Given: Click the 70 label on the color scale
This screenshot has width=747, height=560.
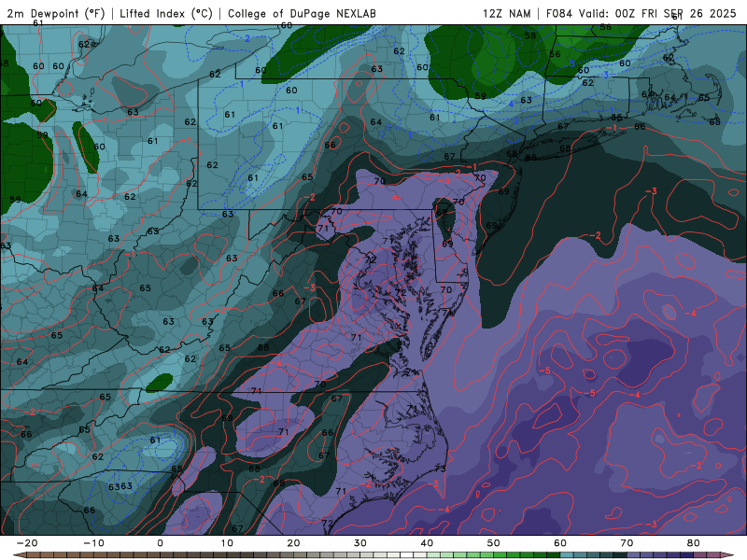Looking at the screenshot, I should pyautogui.click(x=627, y=543).
